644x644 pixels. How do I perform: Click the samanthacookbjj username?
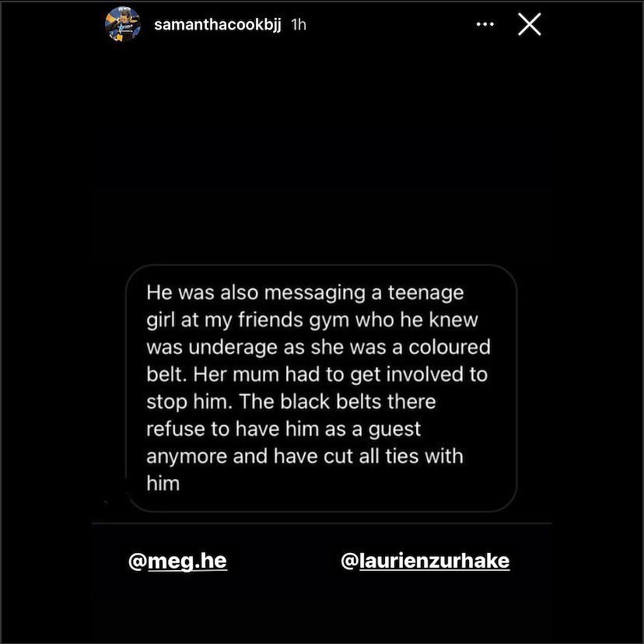click(x=217, y=25)
